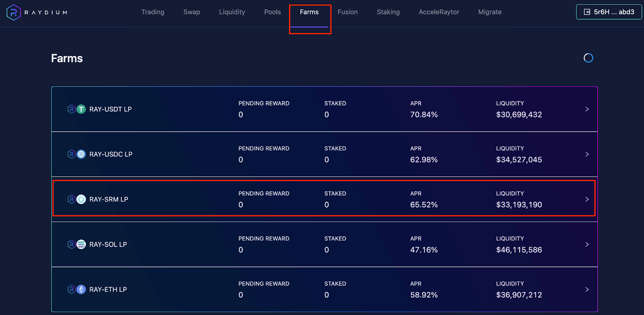Switch to the Swap tab
Image resolution: width=644 pixels, height=315 pixels.
192,12
